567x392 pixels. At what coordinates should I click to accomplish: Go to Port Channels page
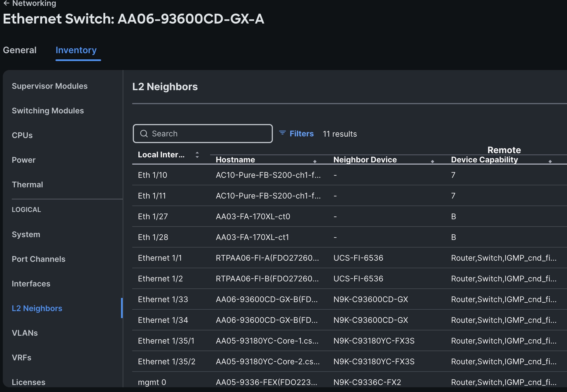coord(38,259)
